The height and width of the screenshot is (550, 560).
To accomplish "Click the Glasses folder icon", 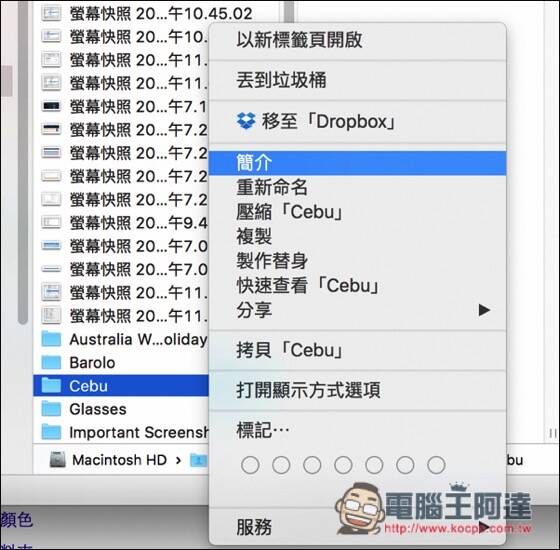I will tap(51, 409).
